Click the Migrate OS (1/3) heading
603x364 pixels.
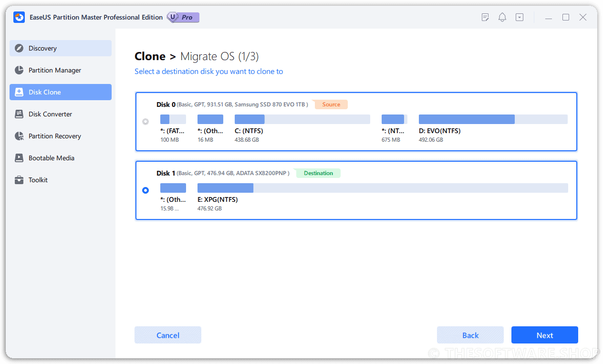[219, 56]
